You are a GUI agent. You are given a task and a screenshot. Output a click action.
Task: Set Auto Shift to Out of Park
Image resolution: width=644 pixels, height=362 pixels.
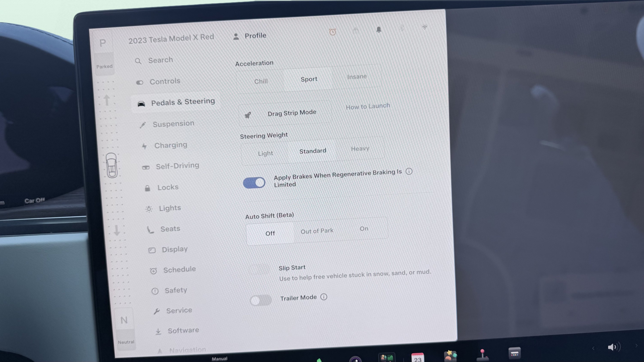(x=317, y=231)
